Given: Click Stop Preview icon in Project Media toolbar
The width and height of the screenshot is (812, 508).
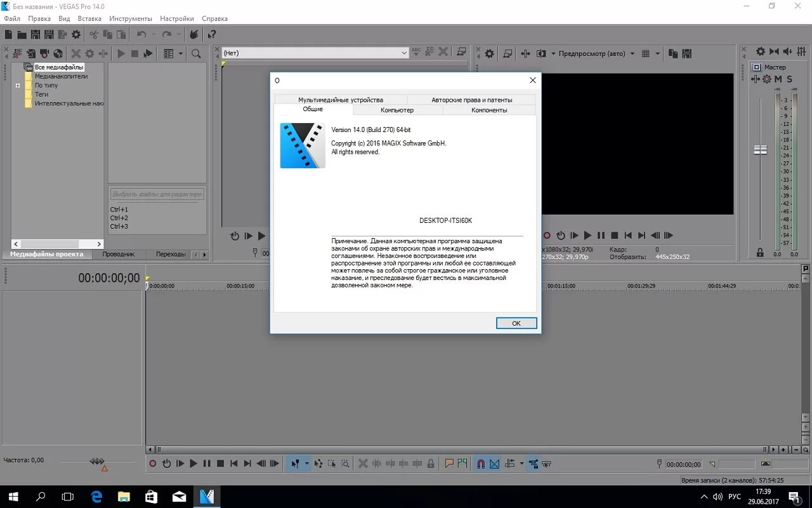Looking at the screenshot, I should pyautogui.click(x=134, y=54).
